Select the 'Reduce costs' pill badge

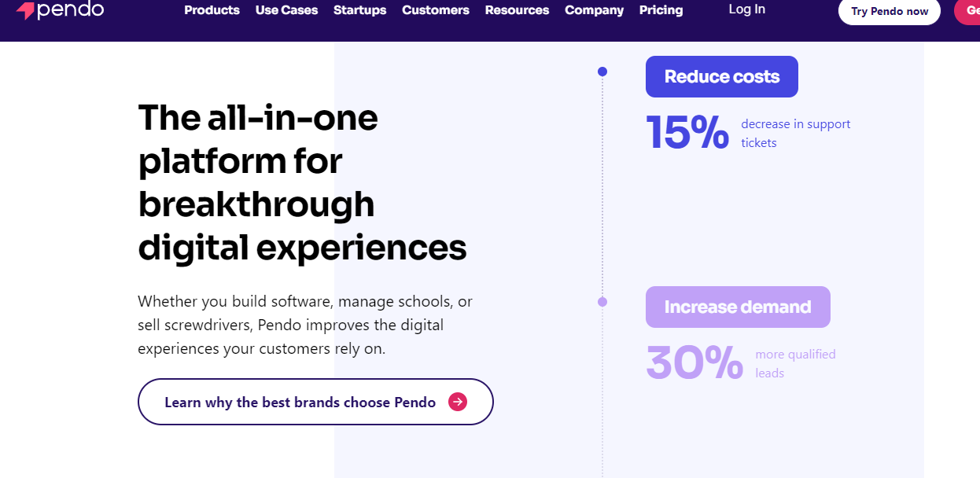(721, 76)
